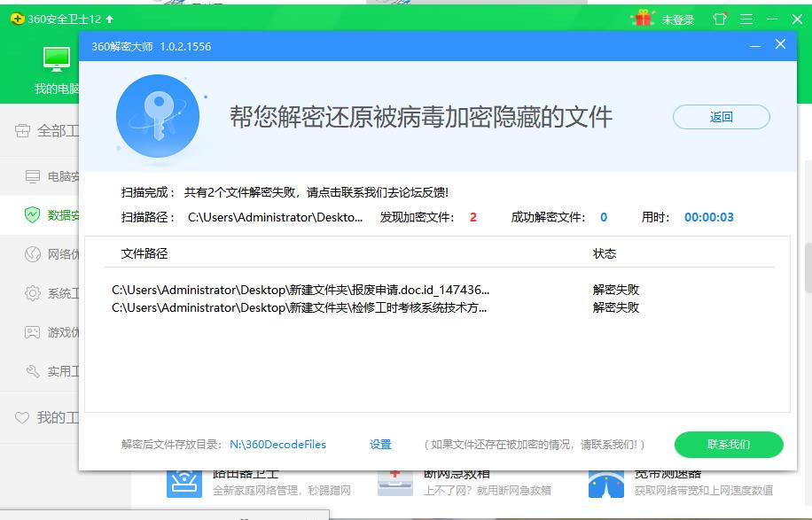
Task: Open 我的电脑 monitor icon in 360安全卫士
Action: (x=57, y=59)
